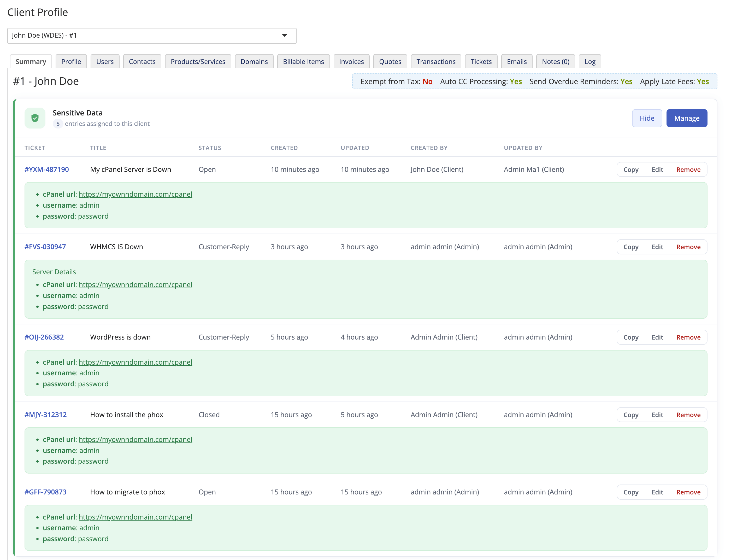731x560 pixels.
Task: Click '4 hours ago' updated cell
Action: (359, 337)
